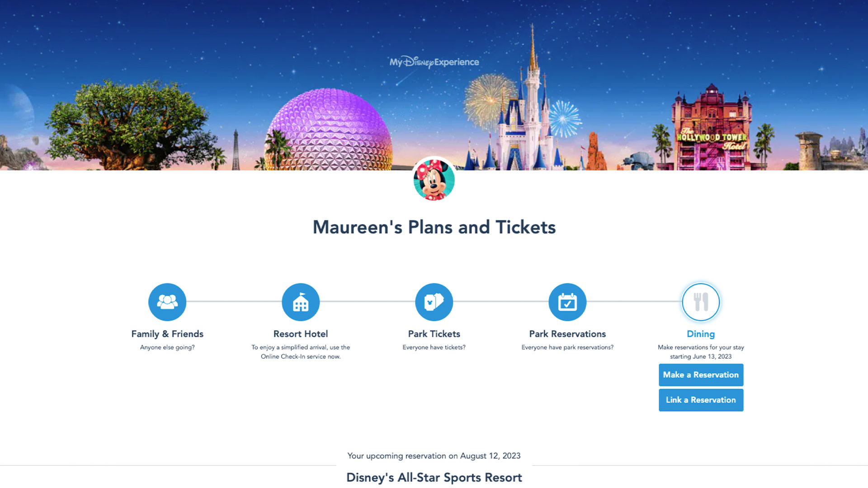Select the highlighted Dining heading
The width and height of the screenshot is (868, 488).
tap(701, 334)
